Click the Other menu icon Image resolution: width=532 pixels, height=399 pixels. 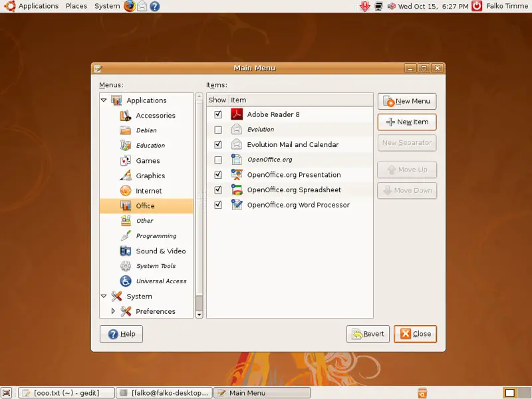pyautogui.click(x=126, y=221)
